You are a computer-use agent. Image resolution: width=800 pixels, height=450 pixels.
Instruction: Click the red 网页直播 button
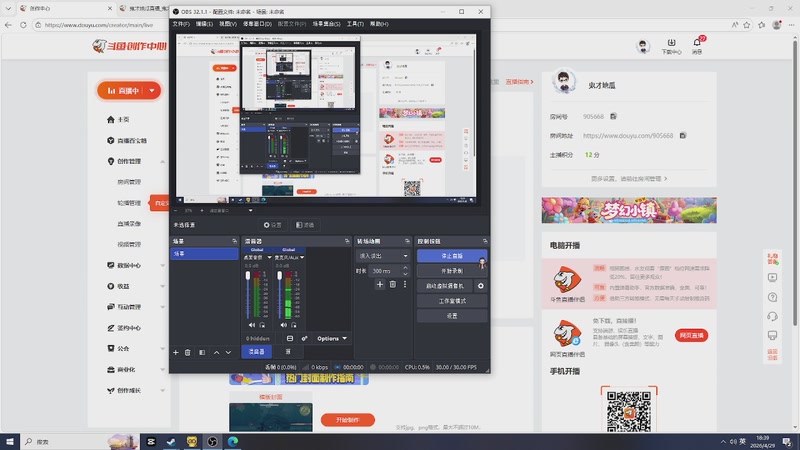coord(691,335)
